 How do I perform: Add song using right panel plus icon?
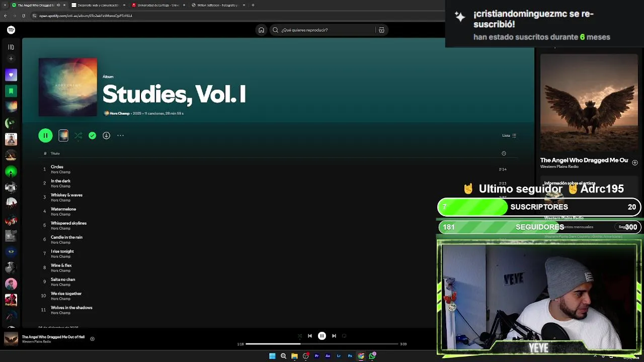pos(635,163)
